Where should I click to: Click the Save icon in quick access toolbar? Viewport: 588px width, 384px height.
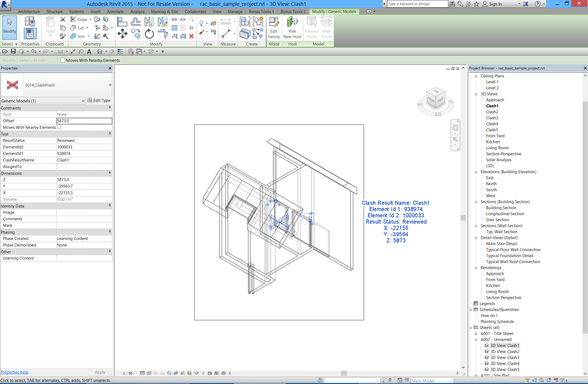click(13, 51)
